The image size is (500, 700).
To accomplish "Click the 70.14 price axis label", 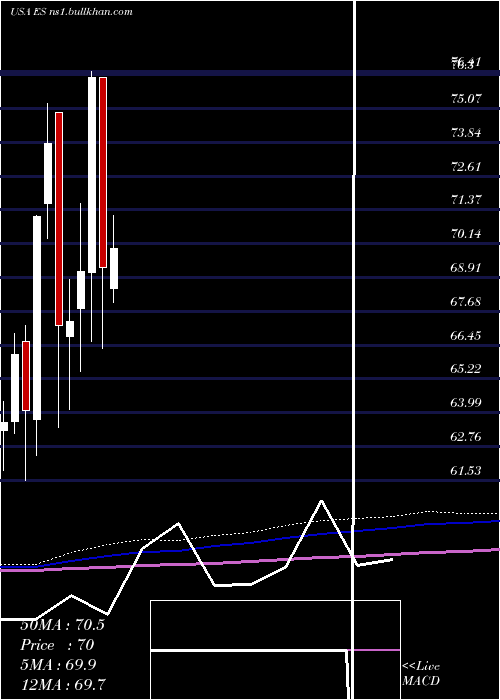I will pyautogui.click(x=467, y=233).
